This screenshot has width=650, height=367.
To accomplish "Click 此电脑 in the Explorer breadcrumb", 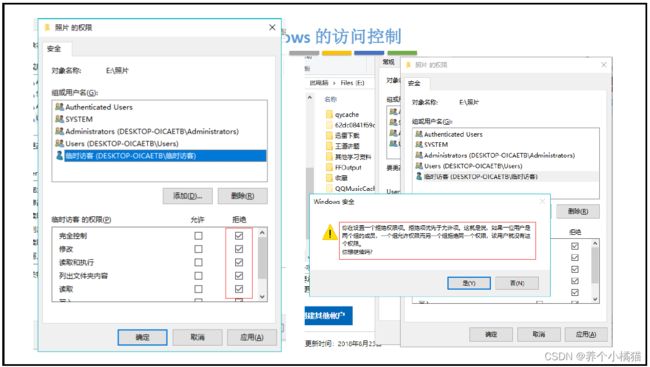I will (319, 83).
